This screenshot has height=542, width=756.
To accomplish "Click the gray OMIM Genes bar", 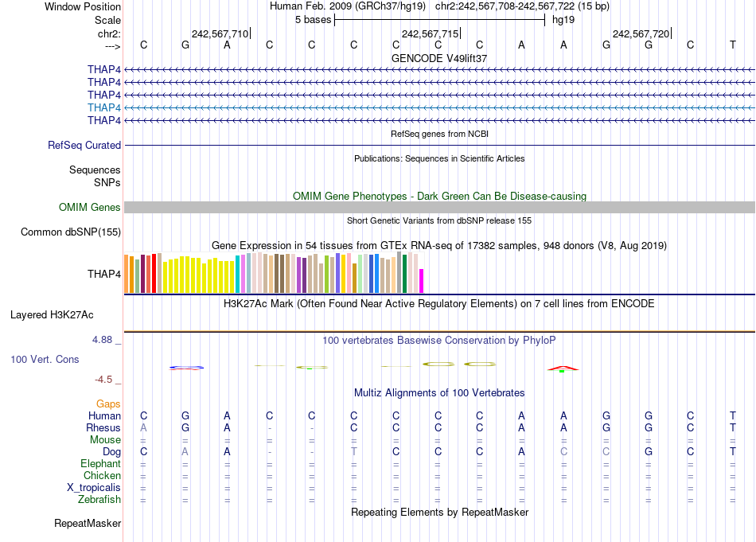I will pos(439,208).
